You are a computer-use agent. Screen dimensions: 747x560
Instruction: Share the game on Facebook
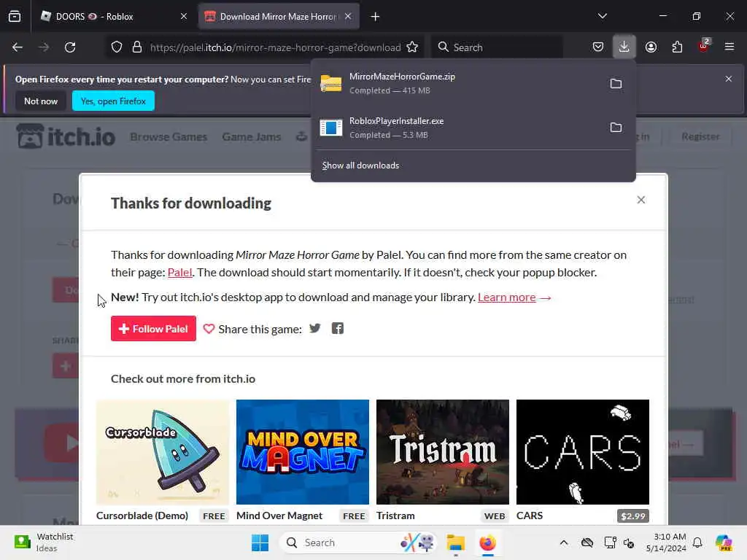(x=337, y=328)
